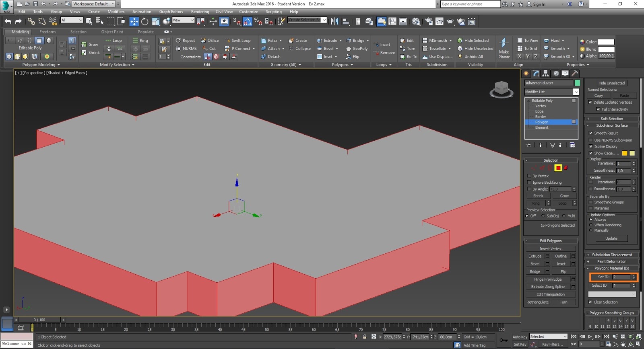Viewport: 644px width, 349px height.
Task: Open the Rendering menu
Action: click(x=200, y=12)
